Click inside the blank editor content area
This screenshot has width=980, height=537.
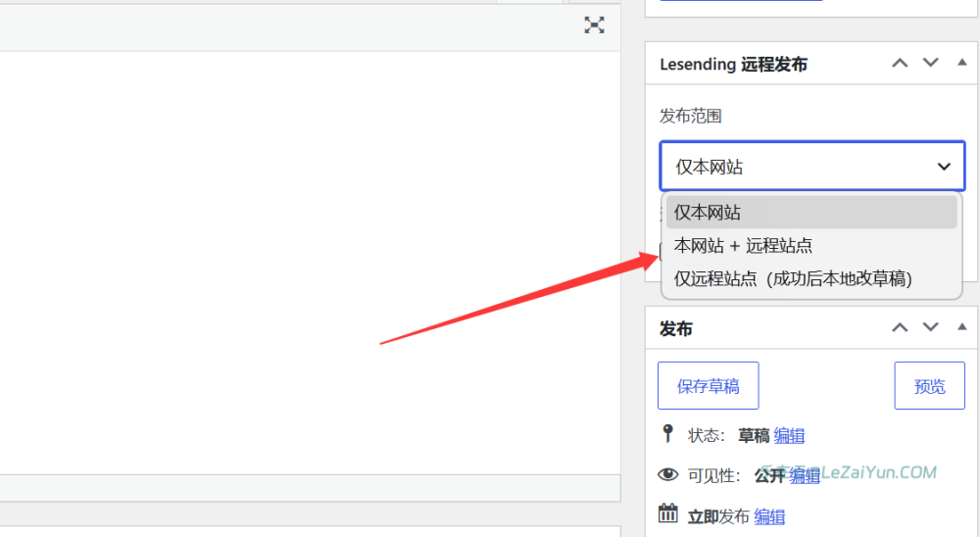[x=310, y=263]
